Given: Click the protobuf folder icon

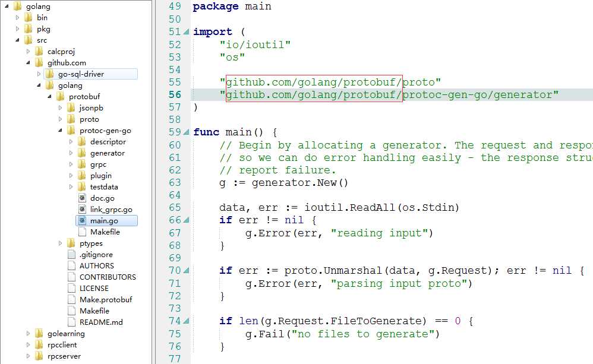Looking at the screenshot, I should pyautogui.click(x=61, y=97).
